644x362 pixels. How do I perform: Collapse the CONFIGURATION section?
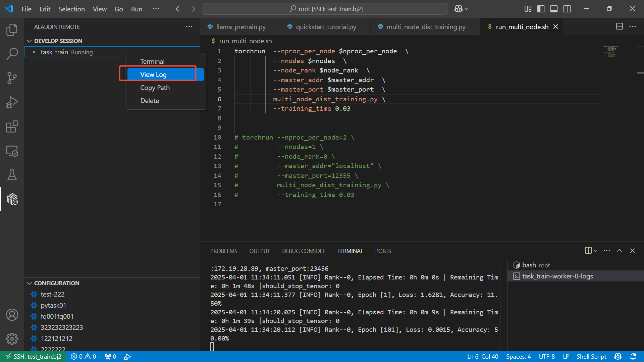[x=29, y=283]
